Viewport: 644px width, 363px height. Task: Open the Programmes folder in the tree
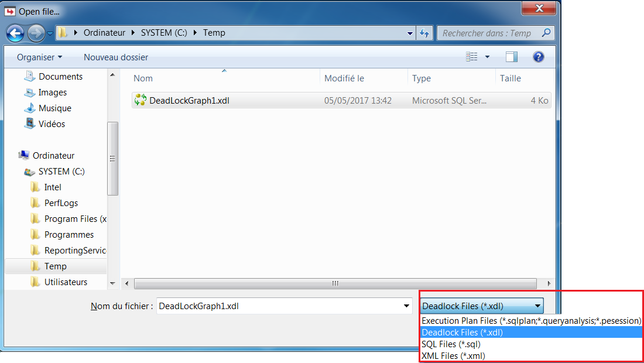69,234
